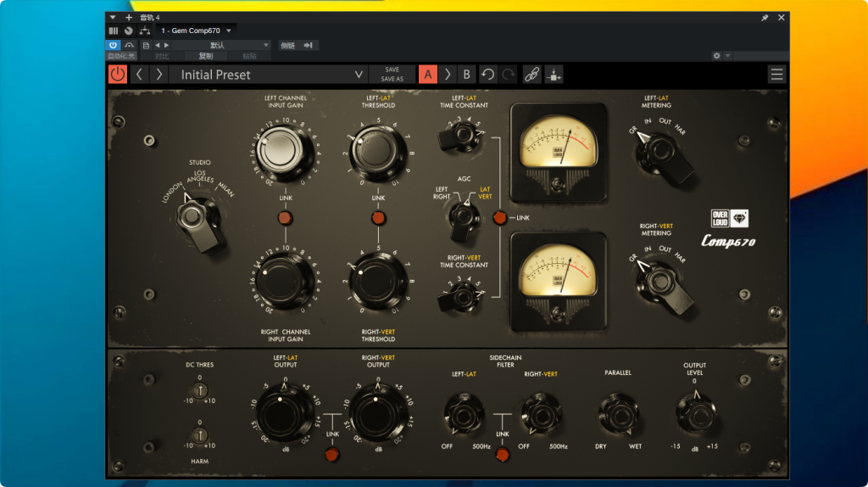Click the Left-Lat Sidechain Filter knob
This screenshot has width=868, height=487.
(x=464, y=414)
